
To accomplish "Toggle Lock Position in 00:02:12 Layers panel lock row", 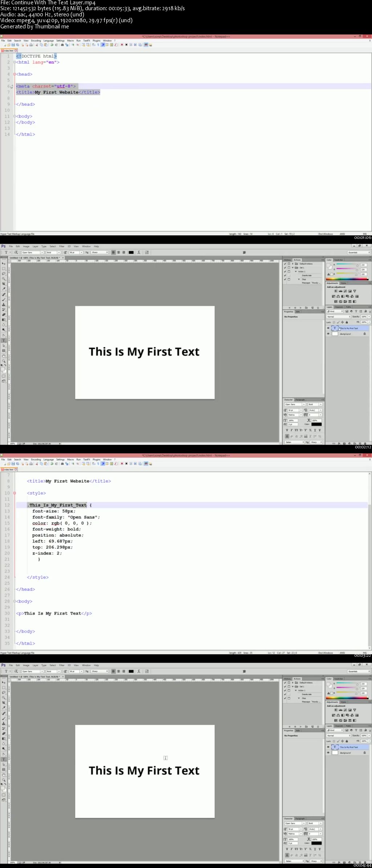I will 343,322.
